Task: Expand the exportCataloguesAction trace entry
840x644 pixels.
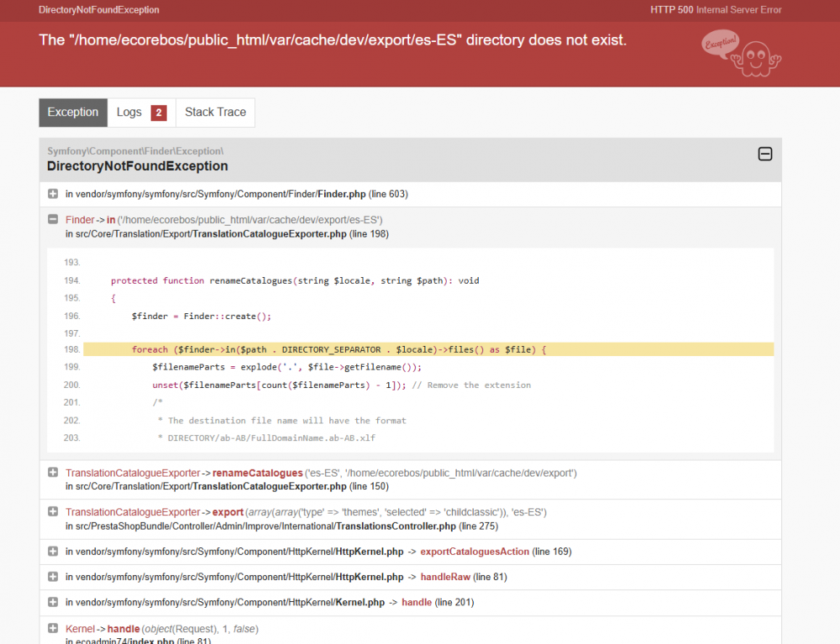Action: click(52, 552)
